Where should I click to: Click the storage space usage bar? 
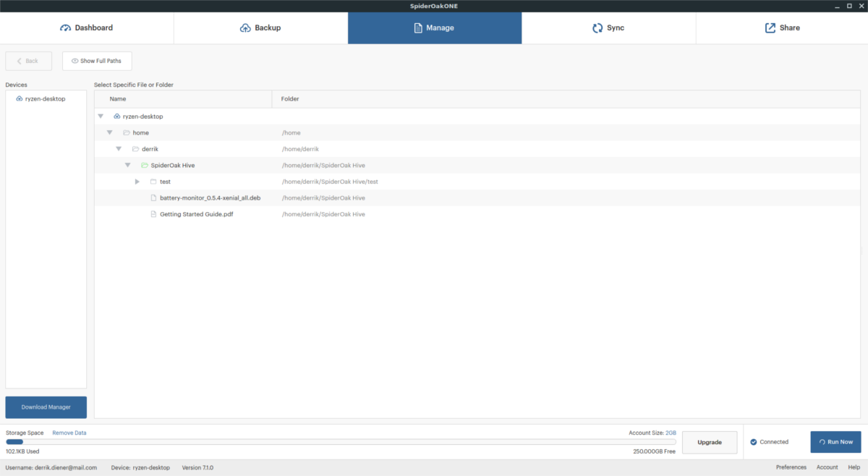[x=341, y=441]
